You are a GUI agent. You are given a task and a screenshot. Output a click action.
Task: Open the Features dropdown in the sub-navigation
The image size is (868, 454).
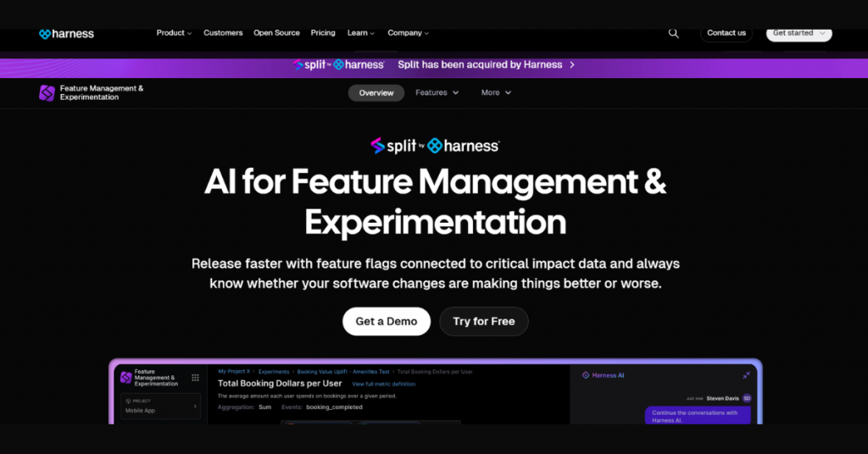[x=437, y=92]
